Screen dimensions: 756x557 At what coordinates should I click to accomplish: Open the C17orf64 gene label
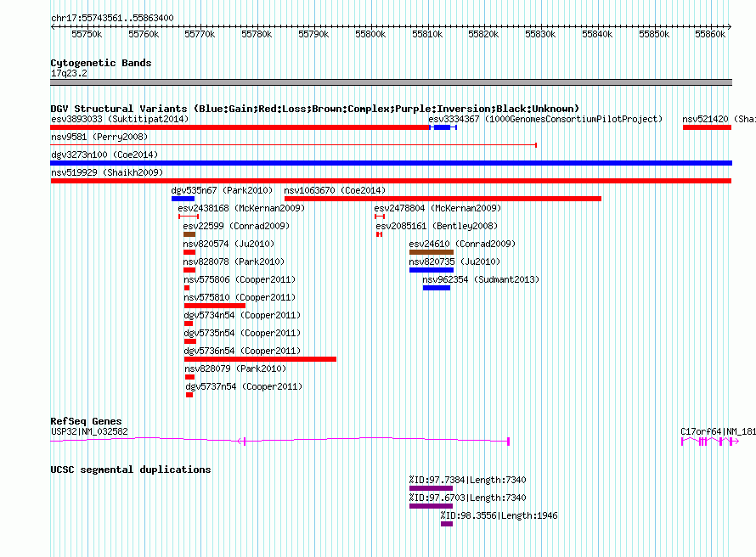coord(718,431)
